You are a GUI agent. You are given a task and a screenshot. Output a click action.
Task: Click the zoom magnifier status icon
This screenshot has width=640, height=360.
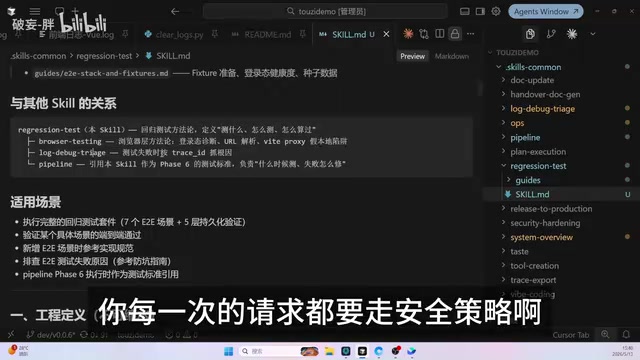(605, 335)
